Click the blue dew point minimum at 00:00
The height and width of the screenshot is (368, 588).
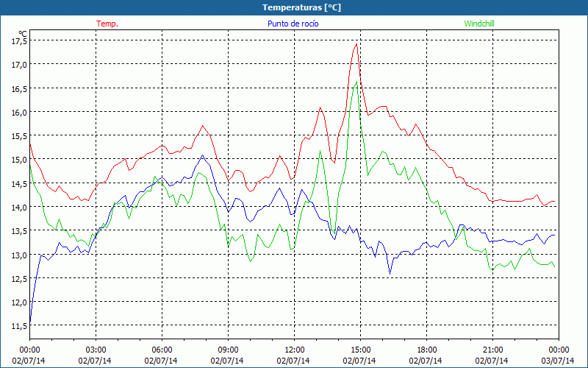click(30, 322)
